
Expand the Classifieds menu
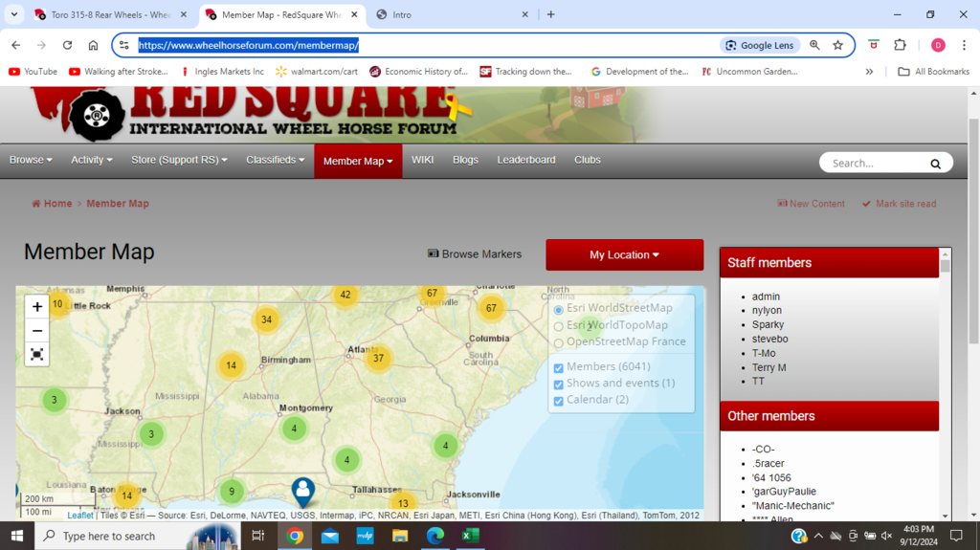tap(275, 160)
